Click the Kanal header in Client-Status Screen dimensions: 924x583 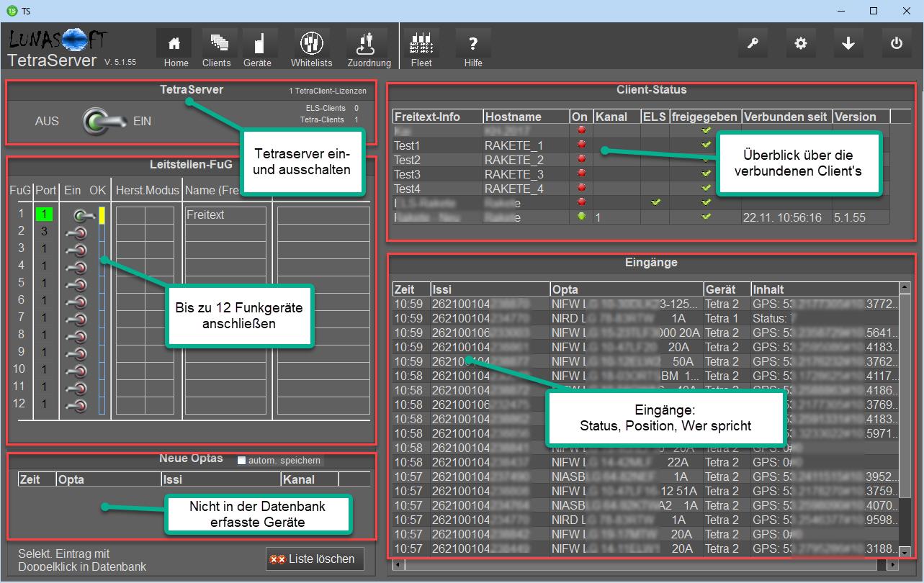pyautogui.click(x=616, y=117)
